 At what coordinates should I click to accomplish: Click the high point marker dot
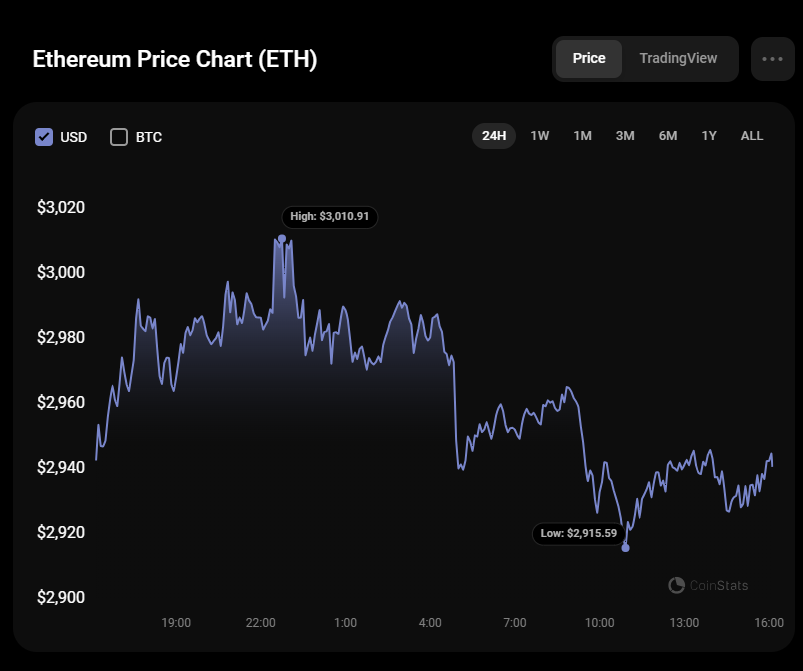tap(282, 239)
